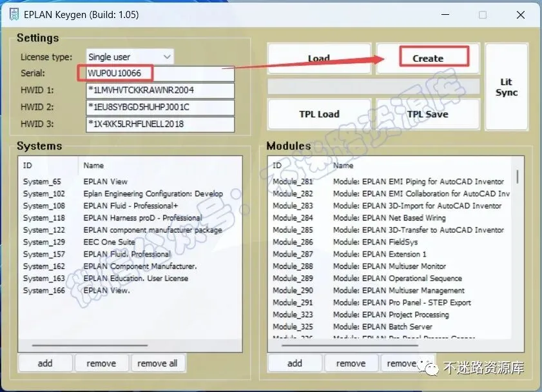Select System_163 EPLAN Education User License
Viewport: 542px width, 392px height.
(x=130, y=279)
